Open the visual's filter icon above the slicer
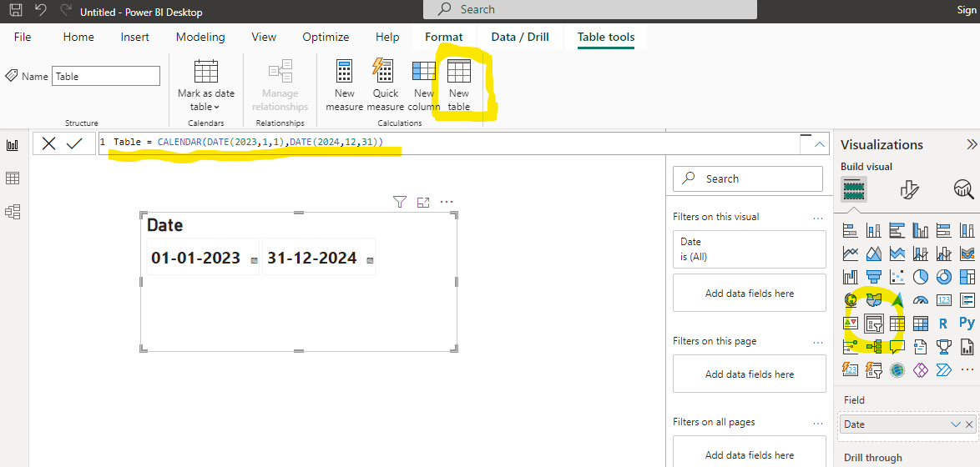 point(400,202)
